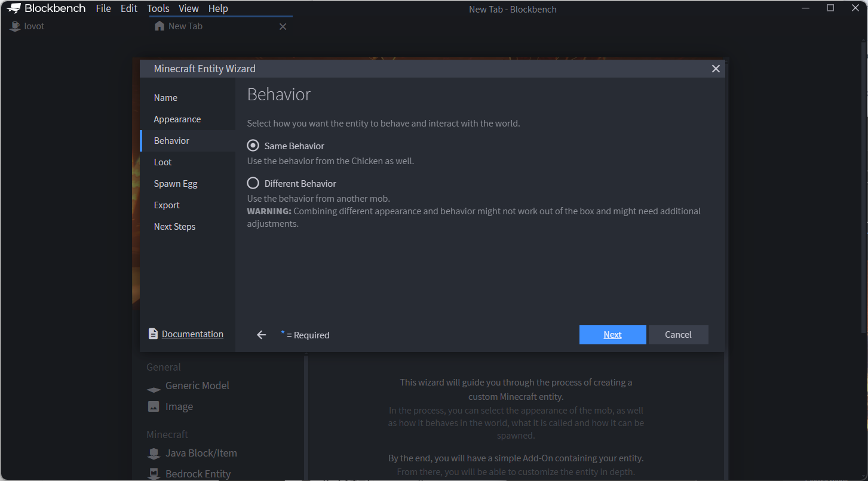Click the Bedrock Entity icon

click(154, 474)
